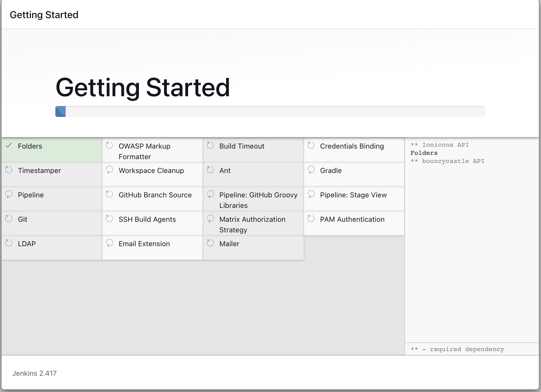Click the installation progress bar

coord(270,111)
